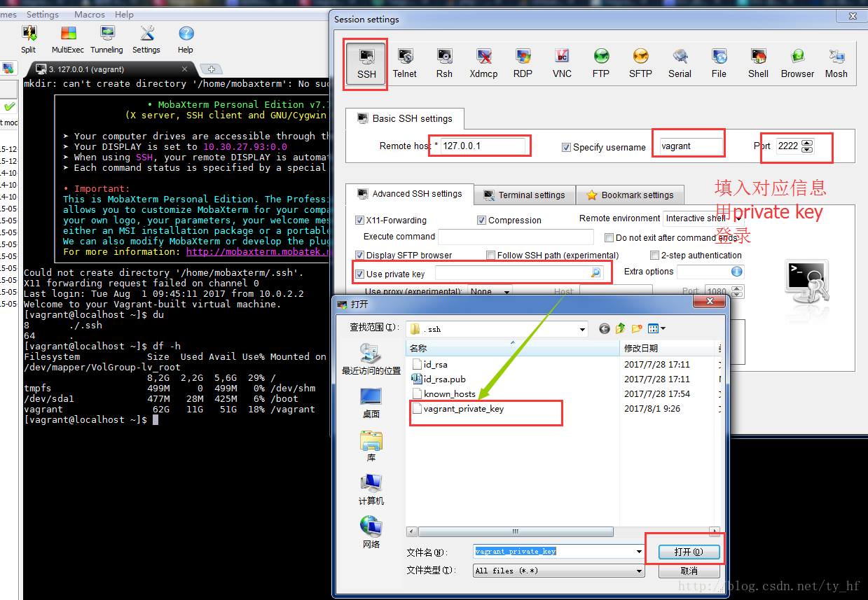Open the Use proxy dropdown
Screen dimensions: 868x600
click(x=490, y=291)
